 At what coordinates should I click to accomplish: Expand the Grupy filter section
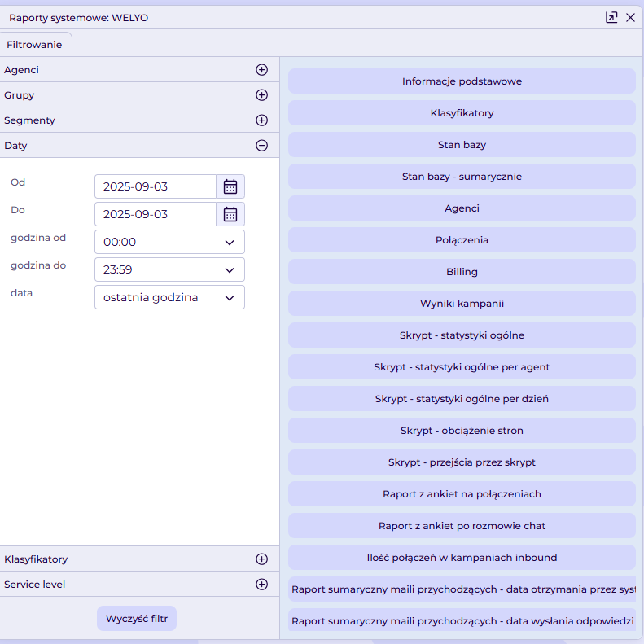point(261,95)
